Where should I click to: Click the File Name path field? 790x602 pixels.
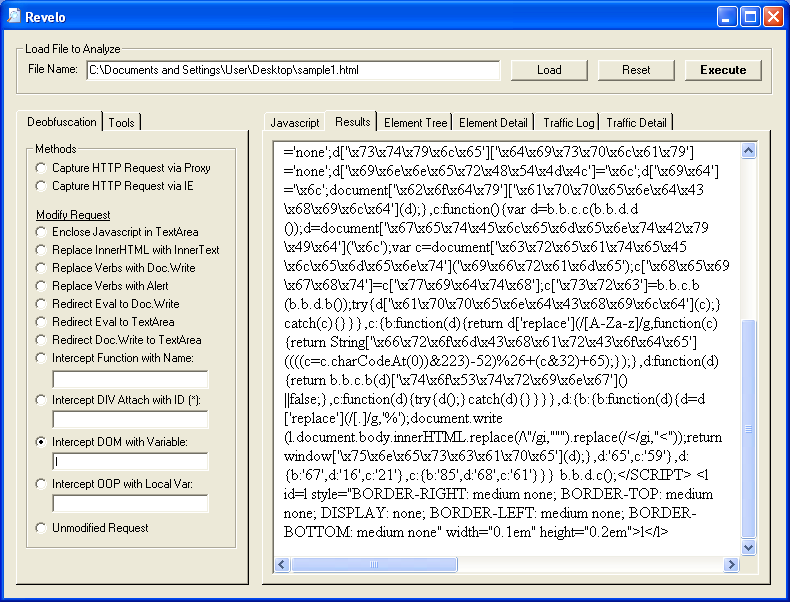(292, 70)
